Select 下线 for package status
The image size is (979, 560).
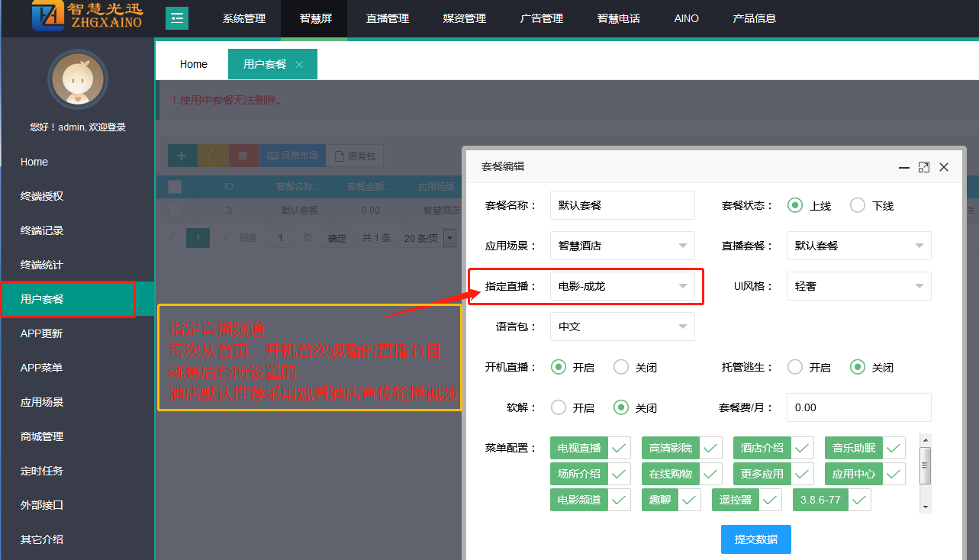(858, 205)
